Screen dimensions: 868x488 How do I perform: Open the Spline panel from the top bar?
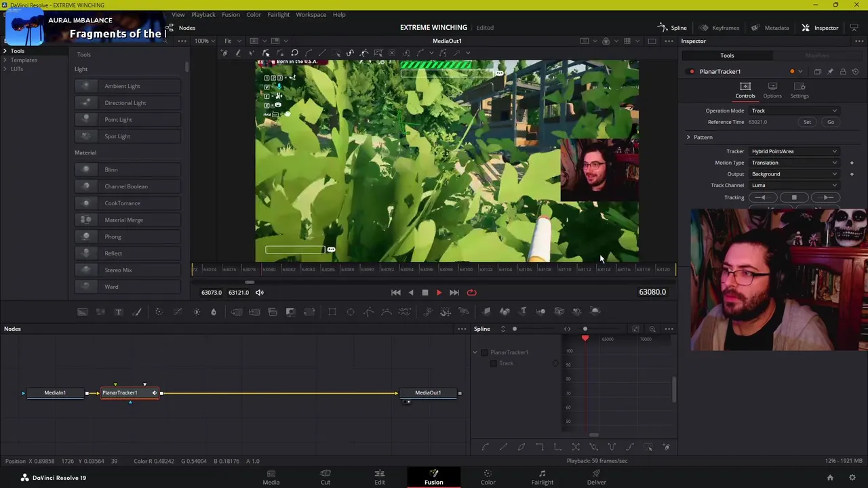[672, 28]
